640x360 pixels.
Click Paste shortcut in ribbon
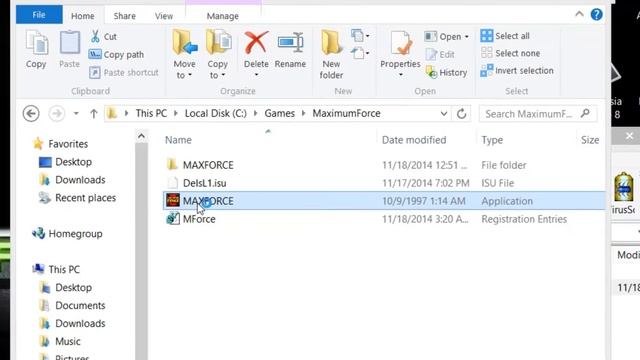[124, 72]
